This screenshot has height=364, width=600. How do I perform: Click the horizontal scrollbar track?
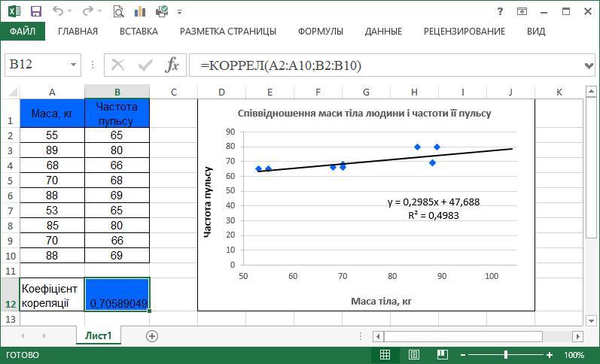[463, 336]
